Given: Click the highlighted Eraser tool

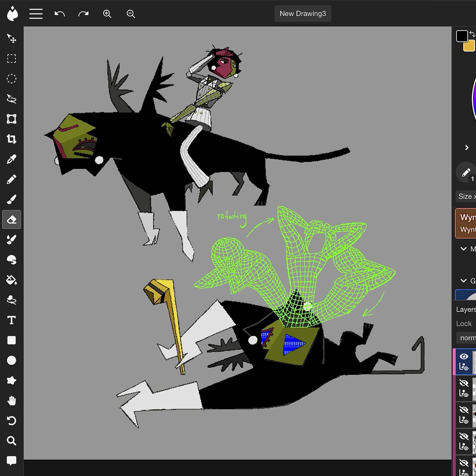Looking at the screenshot, I should coord(12,219).
